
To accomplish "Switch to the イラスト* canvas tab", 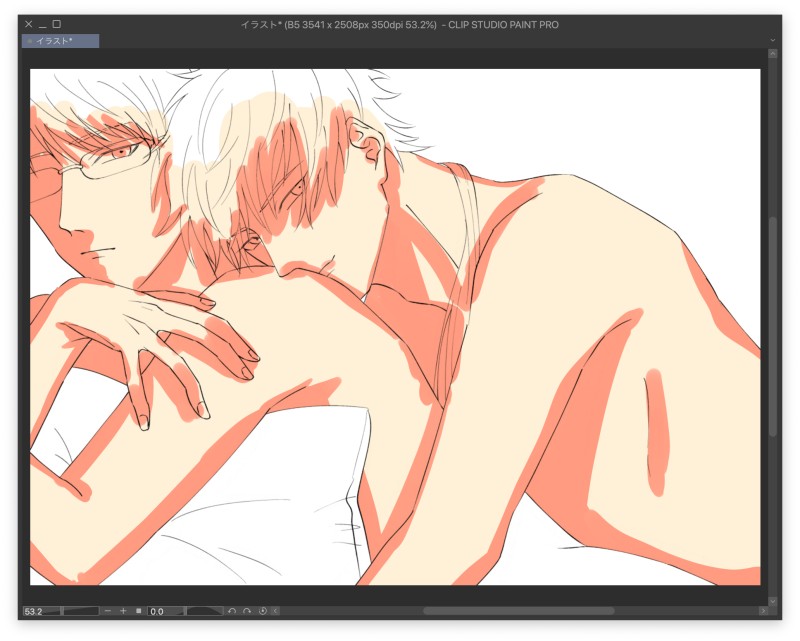I will coord(60,41).
